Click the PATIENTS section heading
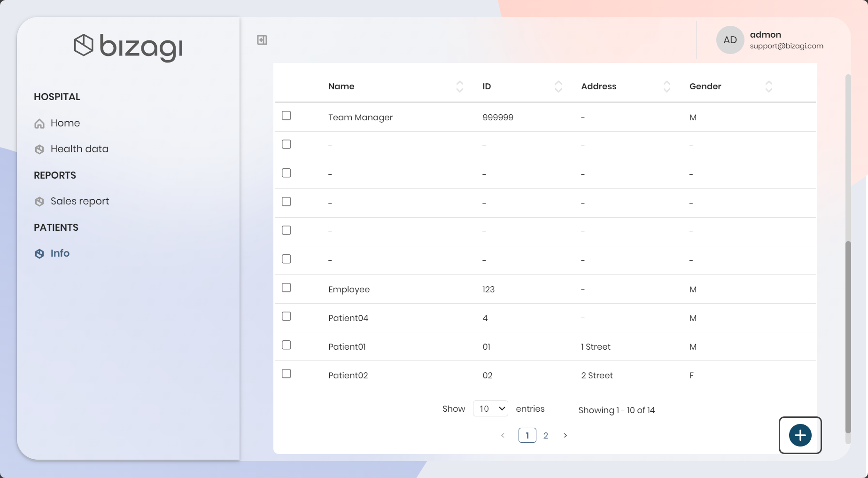The image size is (868, 478). pyautogui.click(x=56, y=227)
